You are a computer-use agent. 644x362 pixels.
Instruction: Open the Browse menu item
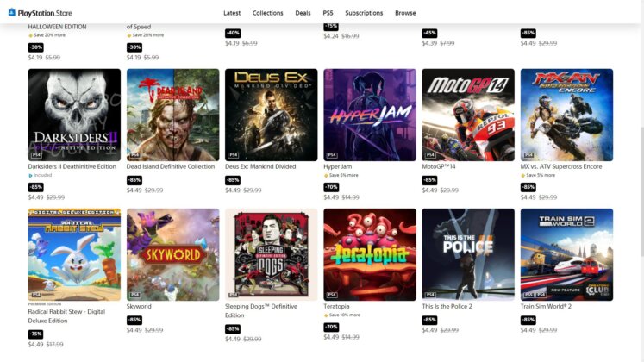click(x=405, y=13)
